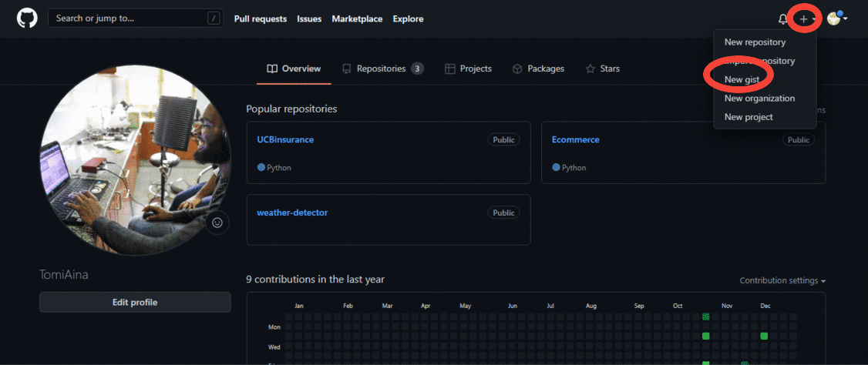This screenshot has height=365, width=868.
Task: Choose New repository from the menu
Action: (755, 42)
